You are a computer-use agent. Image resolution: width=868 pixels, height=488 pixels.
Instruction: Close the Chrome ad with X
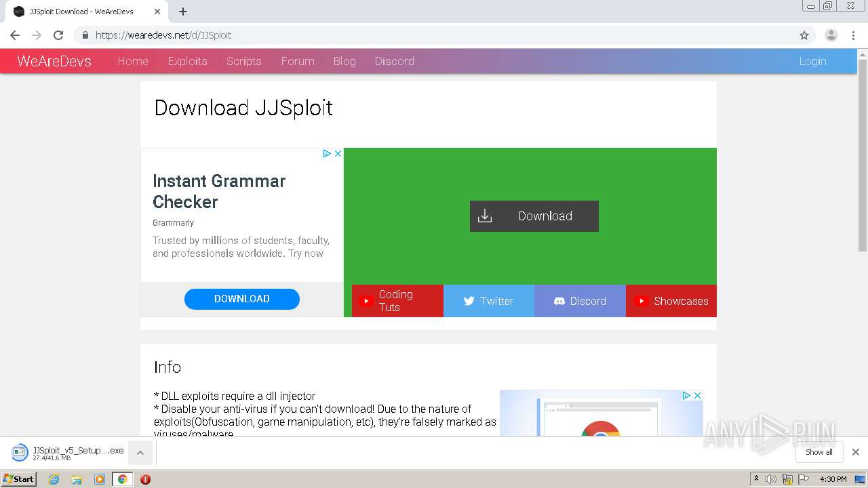point(697,396)
